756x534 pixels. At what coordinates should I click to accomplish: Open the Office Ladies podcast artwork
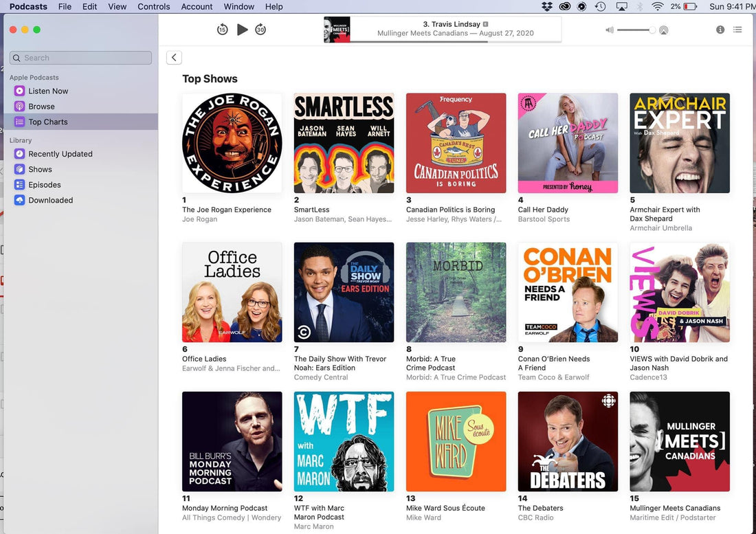pos(232,292)
